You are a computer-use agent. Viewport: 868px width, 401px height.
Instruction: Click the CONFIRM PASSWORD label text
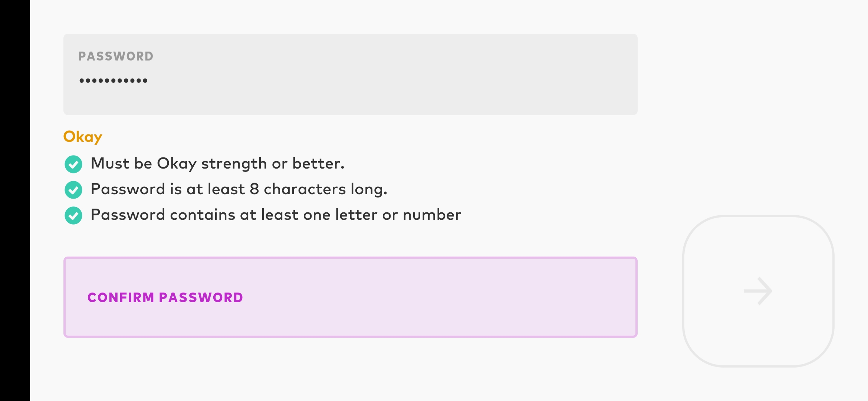point(165,297)
